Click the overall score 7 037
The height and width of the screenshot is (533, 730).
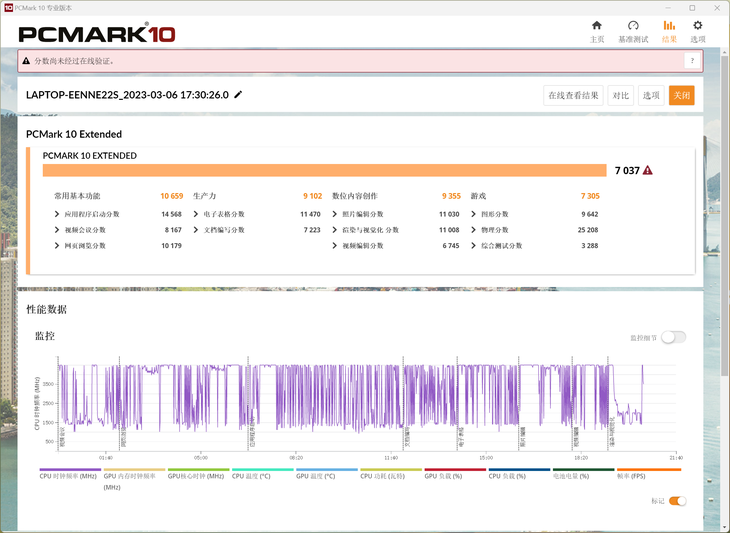[x=627, y=170]
